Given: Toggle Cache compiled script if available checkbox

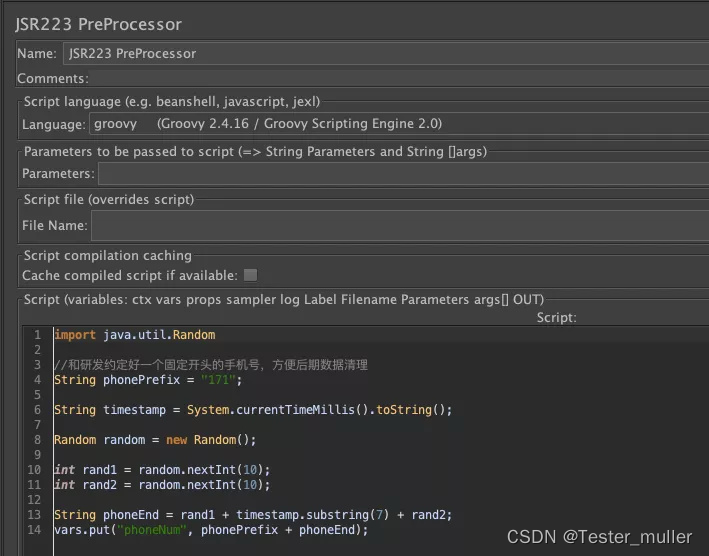Looking at the screenshot, I should [251, 275].
